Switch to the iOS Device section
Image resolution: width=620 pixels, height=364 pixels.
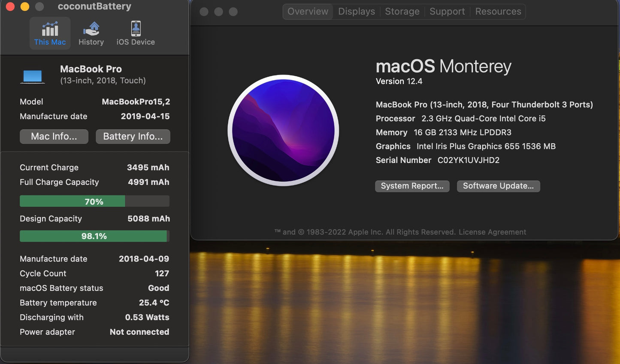point(135,33)
